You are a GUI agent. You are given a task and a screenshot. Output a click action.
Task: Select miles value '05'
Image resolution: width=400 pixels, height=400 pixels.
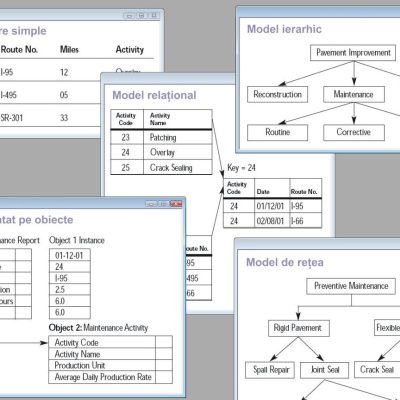64,95
